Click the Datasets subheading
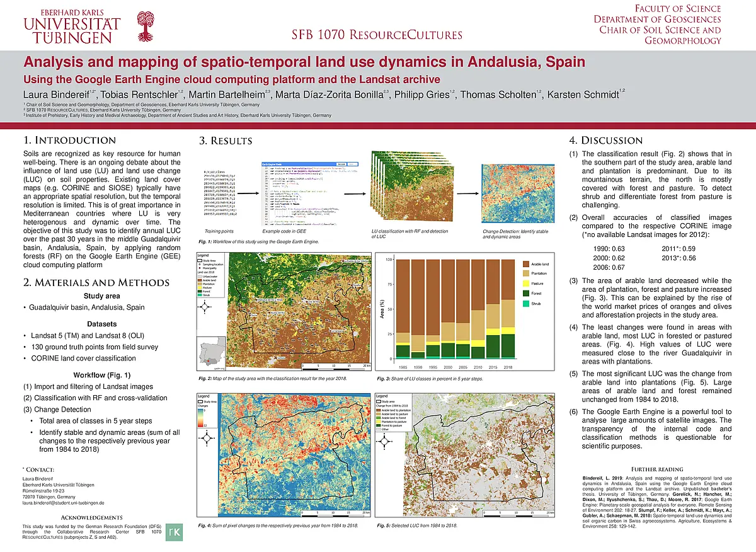This screenshot has height=552, width=756. tap(102, 323)
